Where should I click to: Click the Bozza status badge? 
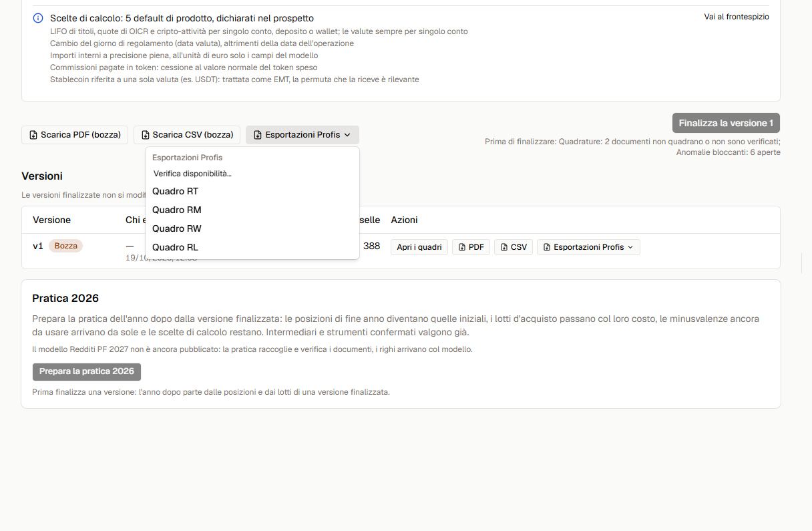[66, 246]
